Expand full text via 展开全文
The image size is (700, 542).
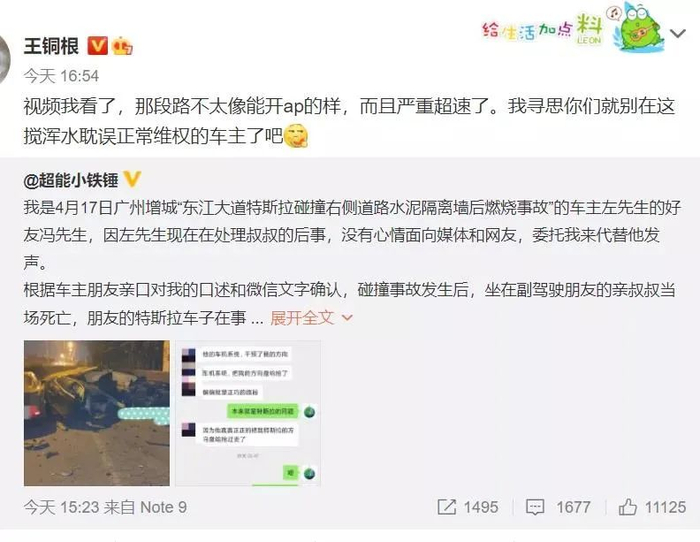[x=302, y=317]
